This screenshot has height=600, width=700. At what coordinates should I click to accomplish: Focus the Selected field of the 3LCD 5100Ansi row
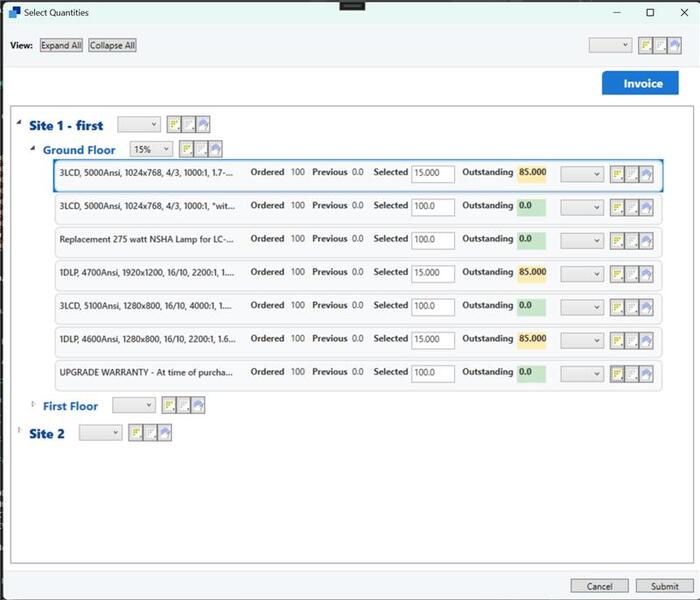coord(433,307)
